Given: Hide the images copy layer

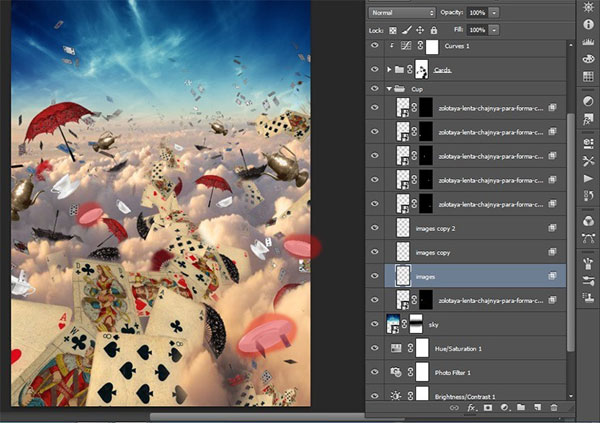Looking at the screenshot, I should pyautogui.click(x=375, y=252).
